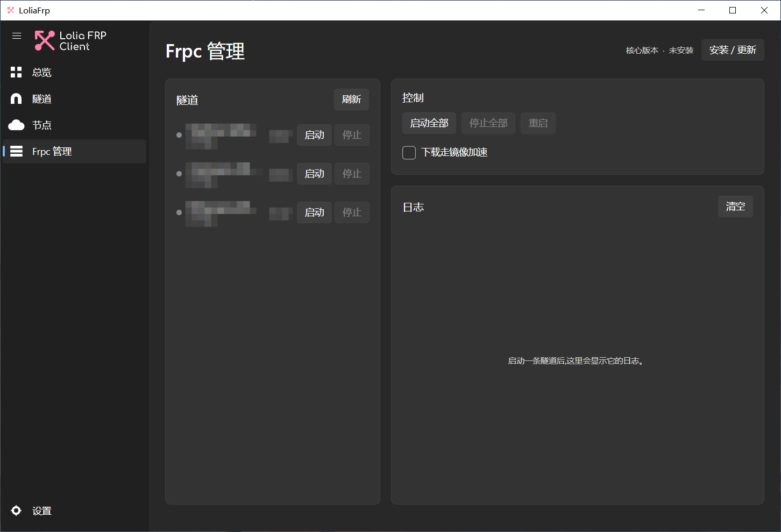Open the 总览 overview page
This screenshot has height=532, width=781.
coord(74,72)
